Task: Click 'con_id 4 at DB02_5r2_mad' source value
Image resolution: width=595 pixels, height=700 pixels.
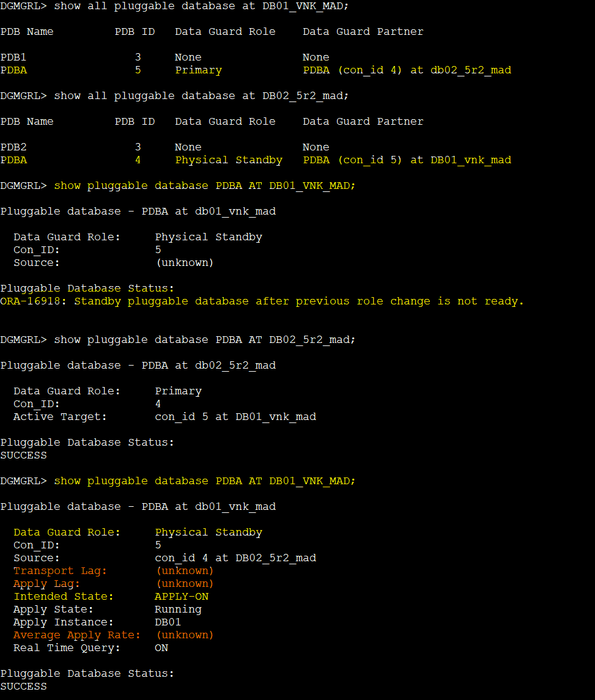Action: click(235, 558)
